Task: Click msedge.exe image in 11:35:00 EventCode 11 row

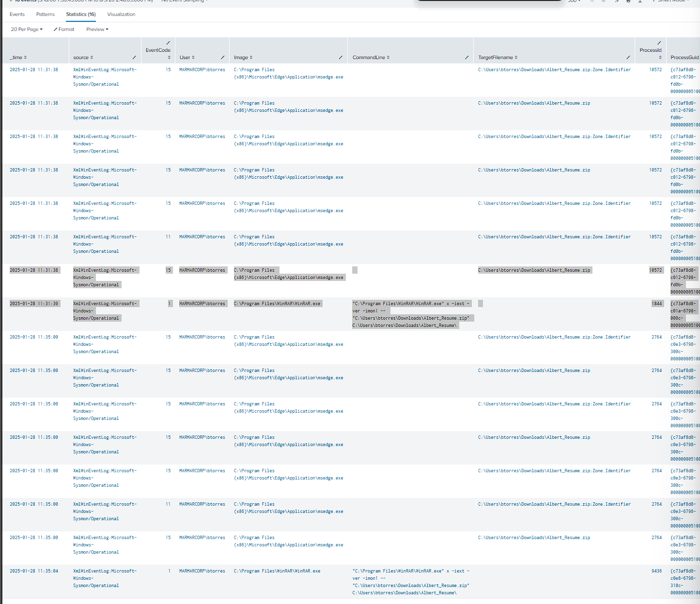Action: pos(289,508)
